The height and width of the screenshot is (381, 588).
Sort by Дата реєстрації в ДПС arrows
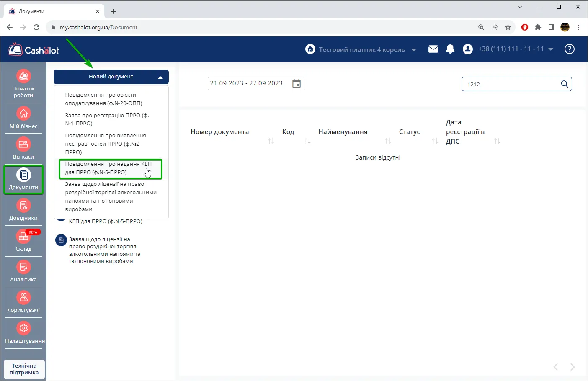[x=497, y=141]
